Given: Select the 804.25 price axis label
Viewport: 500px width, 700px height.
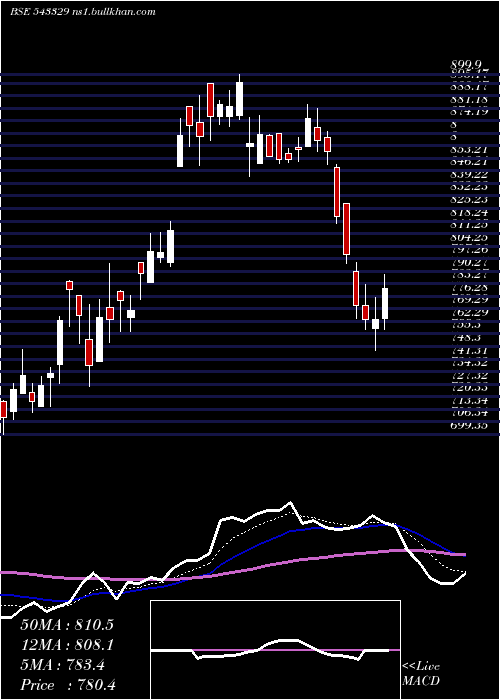Looking at the screenshot, I should pos(469,238).
